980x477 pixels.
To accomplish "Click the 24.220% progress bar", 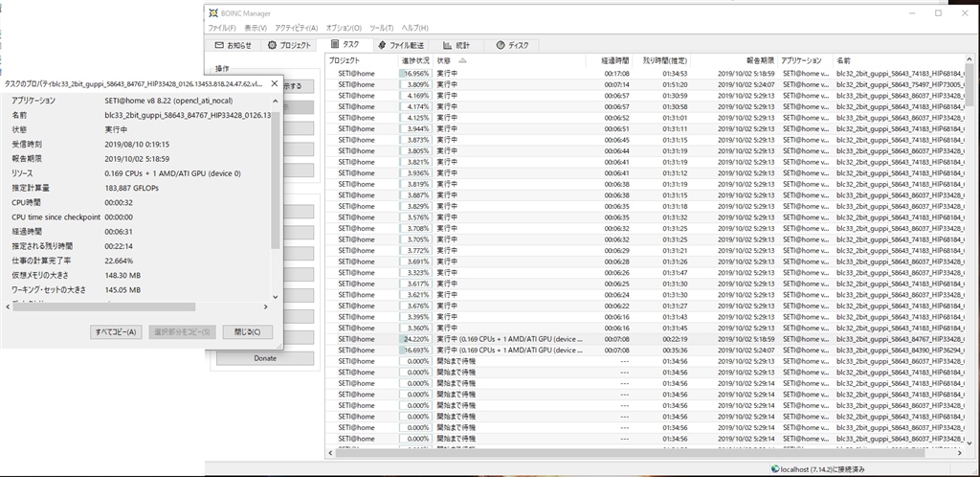I will (x=415, y=339).
